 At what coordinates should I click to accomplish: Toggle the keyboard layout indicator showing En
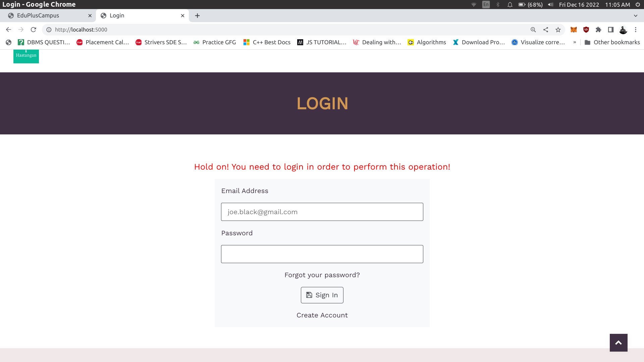click(485, 5)
